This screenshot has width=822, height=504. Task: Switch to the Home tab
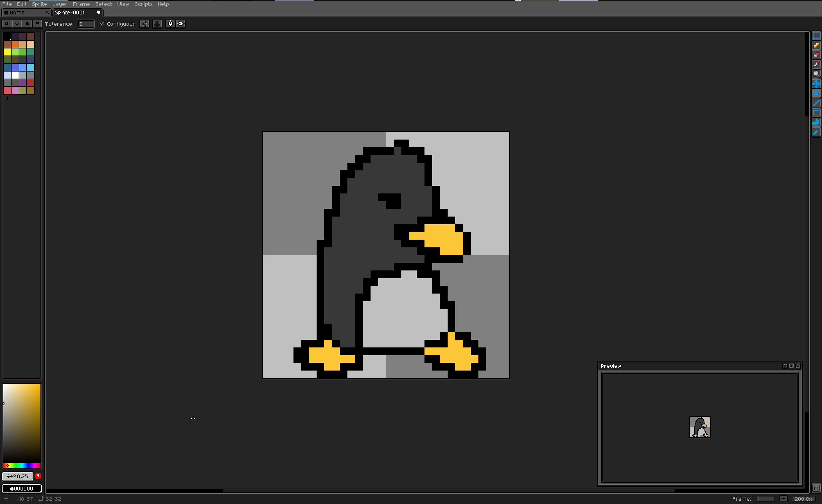click(17, 12)
